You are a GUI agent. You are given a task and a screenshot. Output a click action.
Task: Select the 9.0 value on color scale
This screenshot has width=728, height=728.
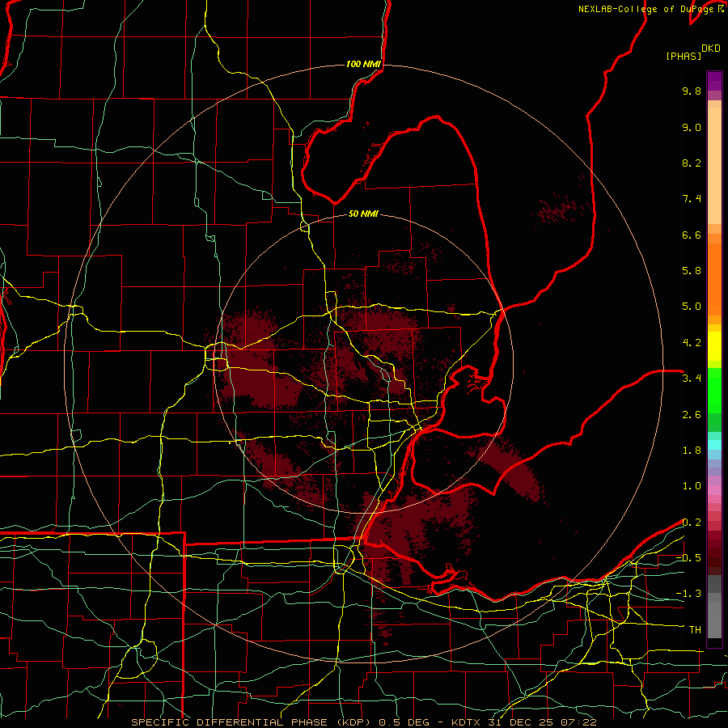click(x=692, y=127)
